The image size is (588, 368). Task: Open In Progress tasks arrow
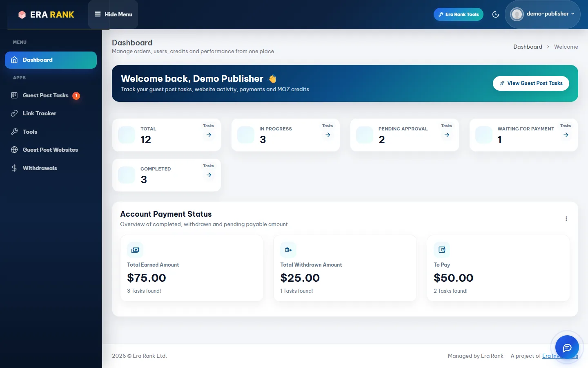(x=327, y=135)
